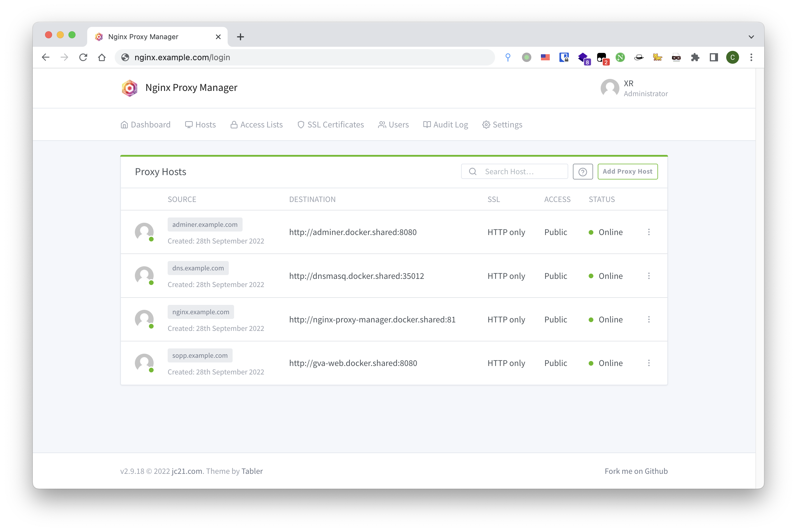Image resolution: width=797 pixels, height=532 pixels.
Task: Toggle the browser side panel icon
Action: coord(713,57)
